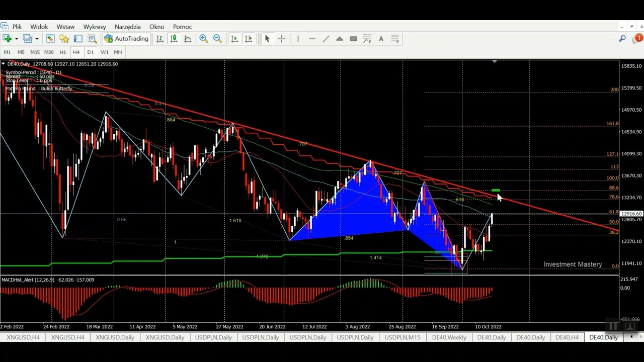Switch to DE40,H4 chart tab
This screenshot has width=644, height=362.
pyautogui.click(x=567, y=337)
